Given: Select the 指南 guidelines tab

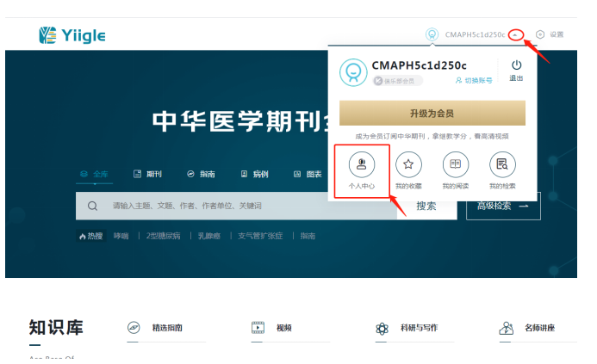Looking at the screenshot, I should pos(201,174).
